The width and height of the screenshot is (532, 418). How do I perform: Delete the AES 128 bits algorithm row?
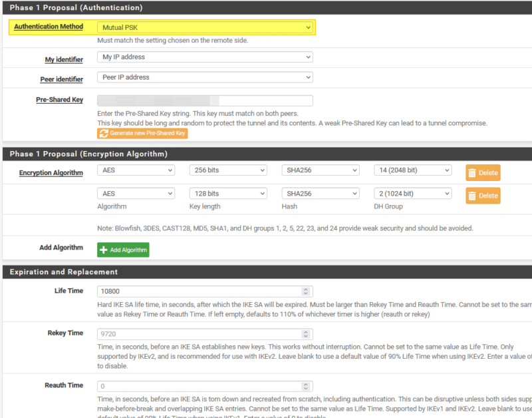tap(483, 196)
